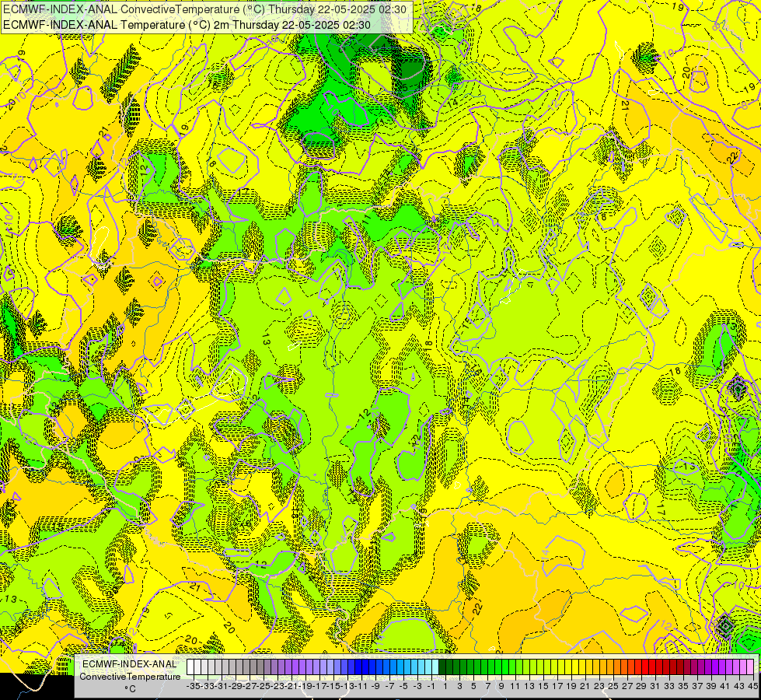The width and height of the screenshot is (761, 700).
Task: Pick the white swatch at legend's left end
Action: tap(190, 667)
